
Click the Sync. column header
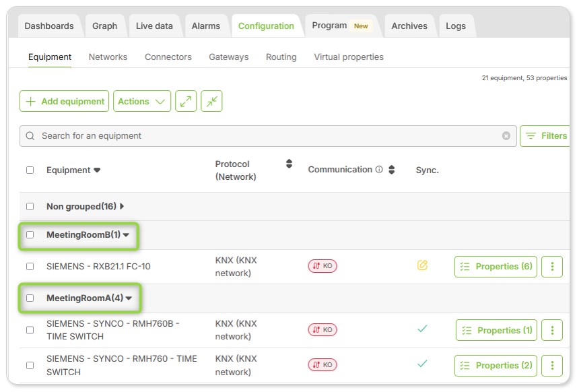pos(428,170)
